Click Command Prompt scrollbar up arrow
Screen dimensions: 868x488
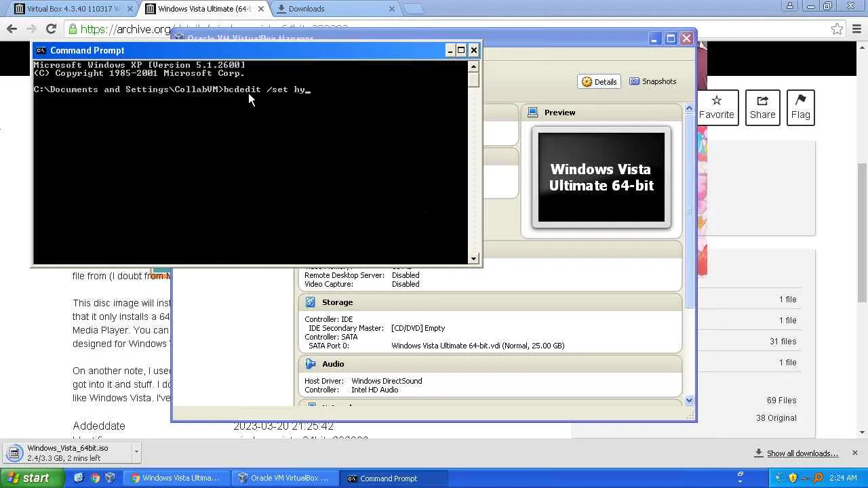tap(473, 66)
